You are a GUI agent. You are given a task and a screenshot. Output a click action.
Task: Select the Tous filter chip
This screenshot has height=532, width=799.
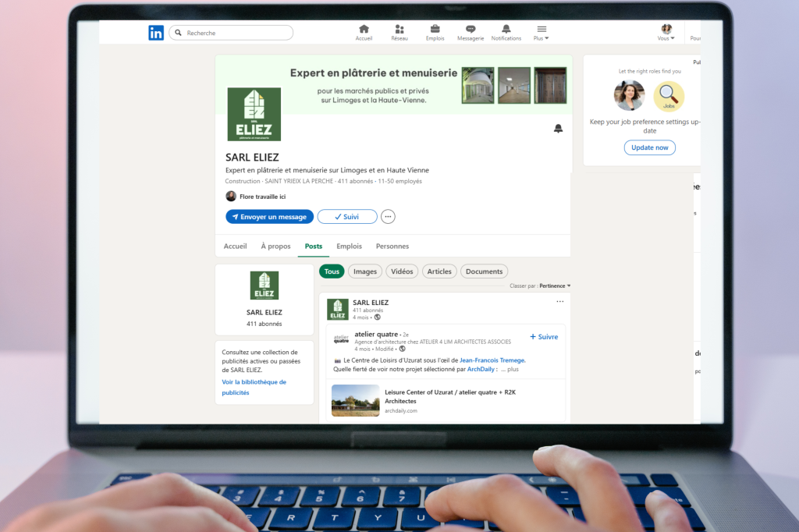click(332, 271)
